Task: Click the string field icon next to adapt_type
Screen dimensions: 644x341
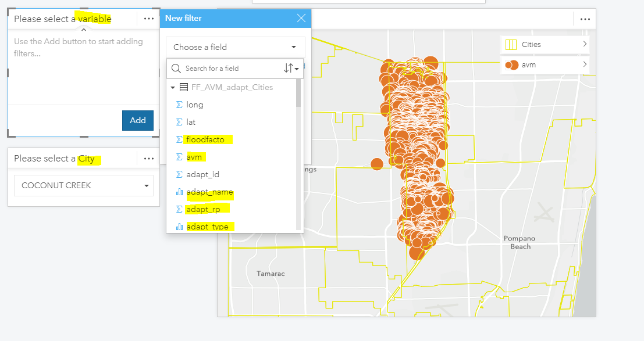Action: point(178,227)
